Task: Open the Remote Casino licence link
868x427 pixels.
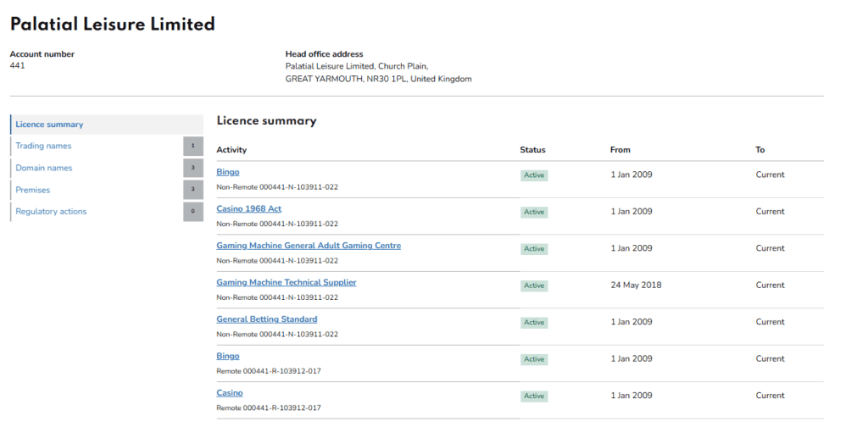Action: 229,393
